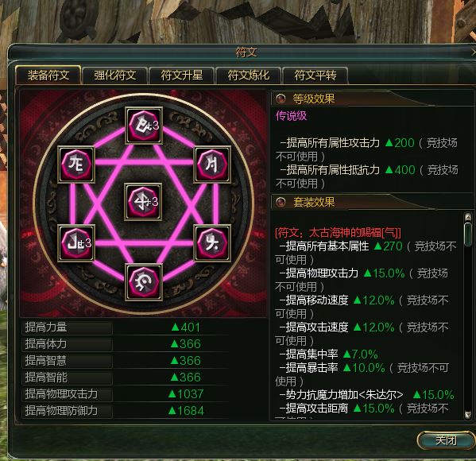Viewport: 476px width, 461px height.
Task: Select the lower-left rune slot with +3
Action: tap(76, 243)
